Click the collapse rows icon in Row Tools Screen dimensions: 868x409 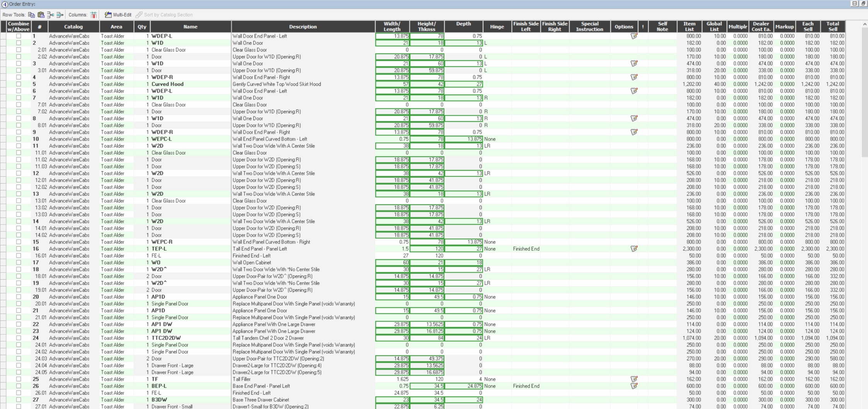pyautogui.click(x=50, y=15)
